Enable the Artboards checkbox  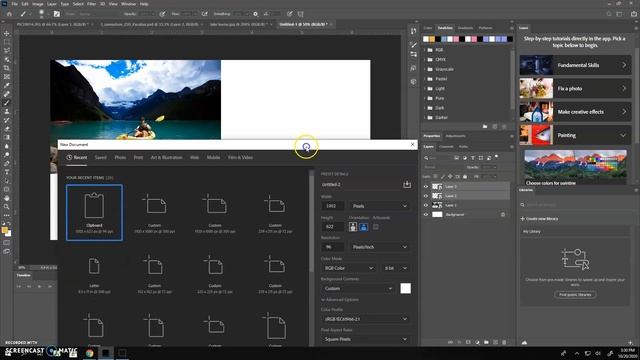click(x=376, y=227)
